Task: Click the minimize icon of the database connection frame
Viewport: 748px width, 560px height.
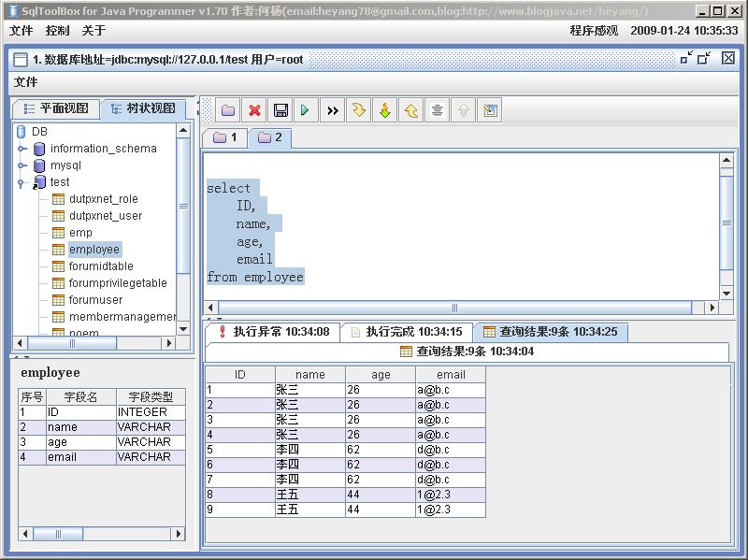Action: tap(686, 58)
